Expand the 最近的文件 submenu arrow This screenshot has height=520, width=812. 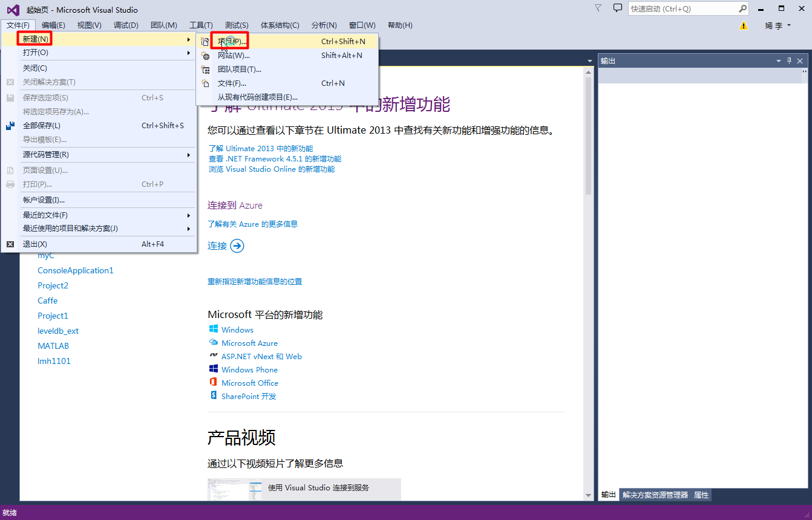188,215
